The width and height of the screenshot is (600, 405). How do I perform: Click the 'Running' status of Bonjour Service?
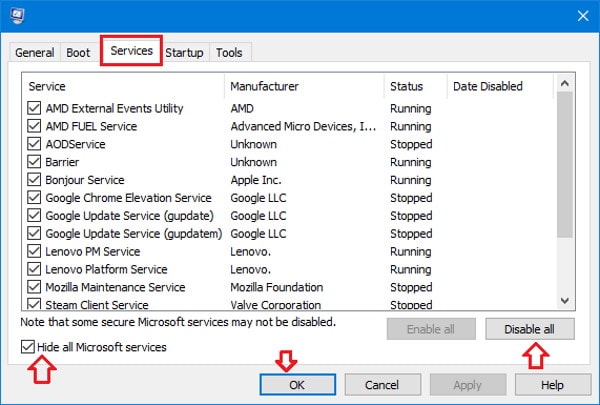411,180
